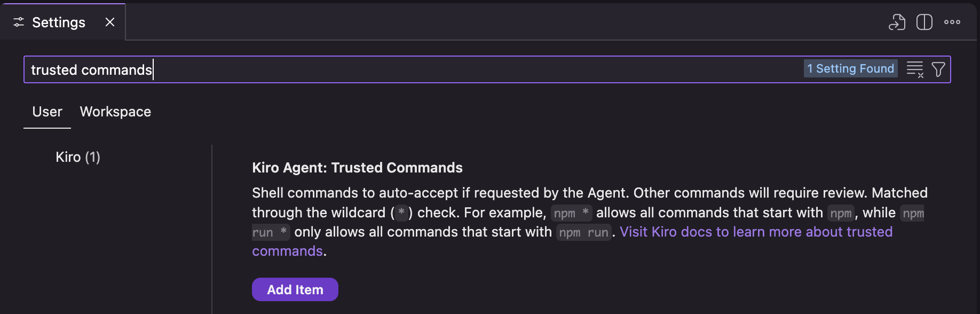The height and width of the screenshot is (314, 980).
Task: Close the Settings tab
Action: tap(110, 22)
